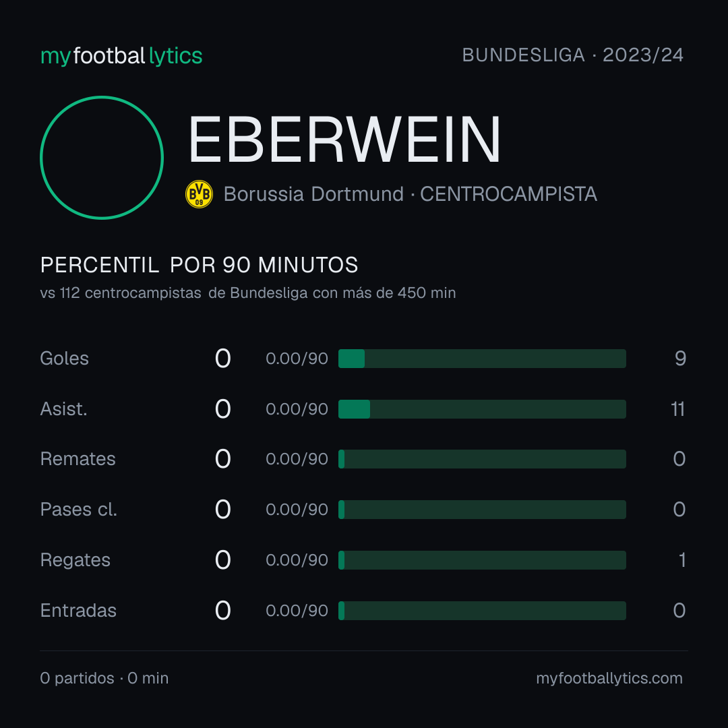Open the myfootballytics logo at top
728x728 pixels.
coord(121,56)
